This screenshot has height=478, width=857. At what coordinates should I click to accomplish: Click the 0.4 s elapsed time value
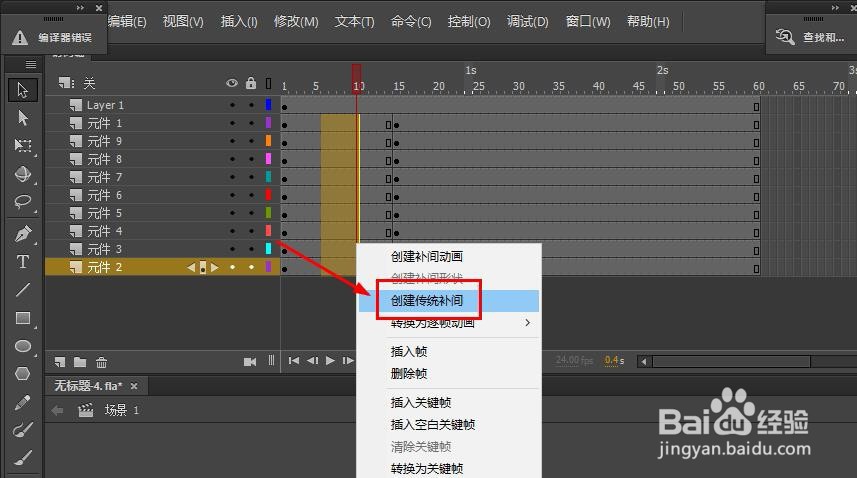pos(614,360)
